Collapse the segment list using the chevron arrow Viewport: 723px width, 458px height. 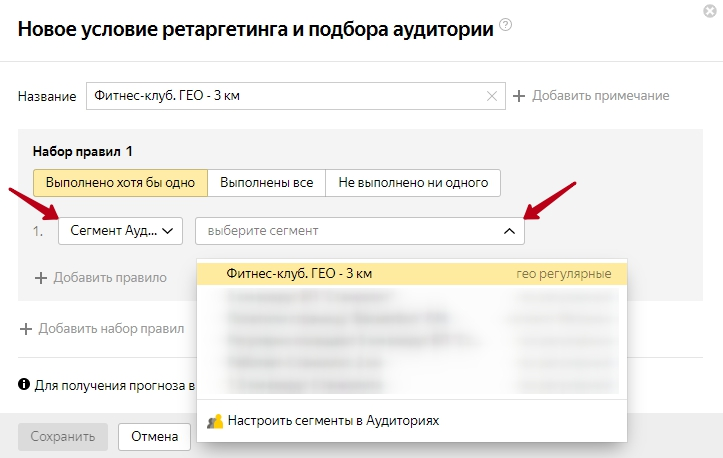coord(509,231)
